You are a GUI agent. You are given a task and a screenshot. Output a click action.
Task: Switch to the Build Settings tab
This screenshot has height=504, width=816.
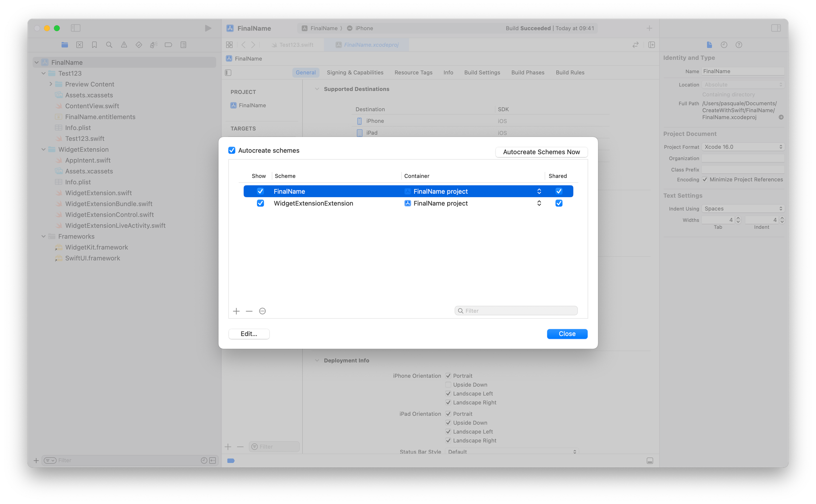482,72
